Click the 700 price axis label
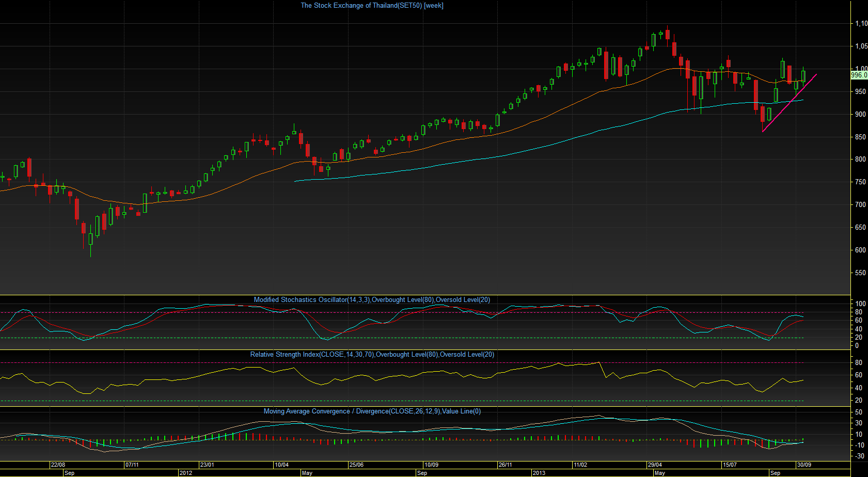This screenshot has width=868, height=477. 860,205
